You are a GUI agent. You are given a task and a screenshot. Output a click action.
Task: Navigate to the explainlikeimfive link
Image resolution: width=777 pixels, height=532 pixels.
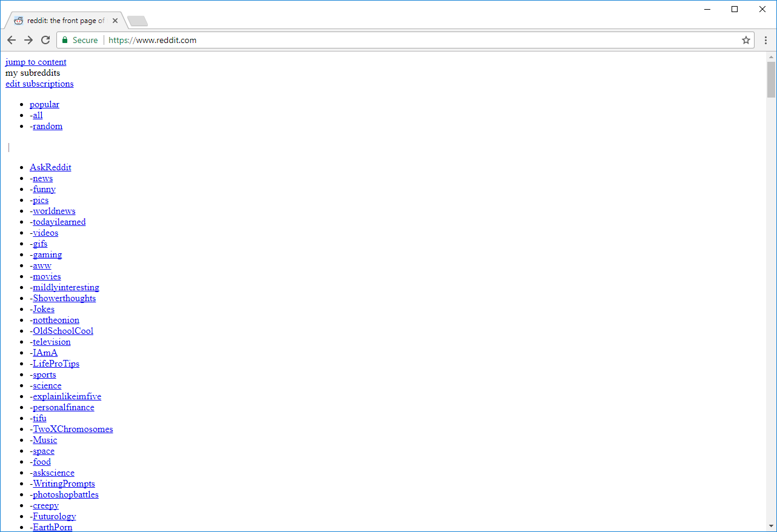67,396
